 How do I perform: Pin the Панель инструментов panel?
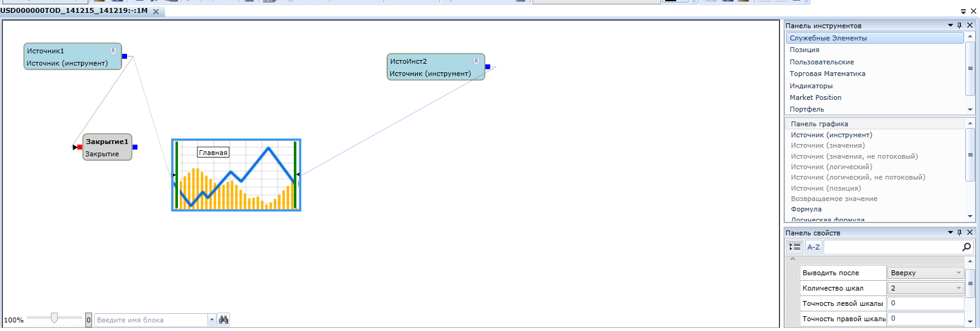960,25
